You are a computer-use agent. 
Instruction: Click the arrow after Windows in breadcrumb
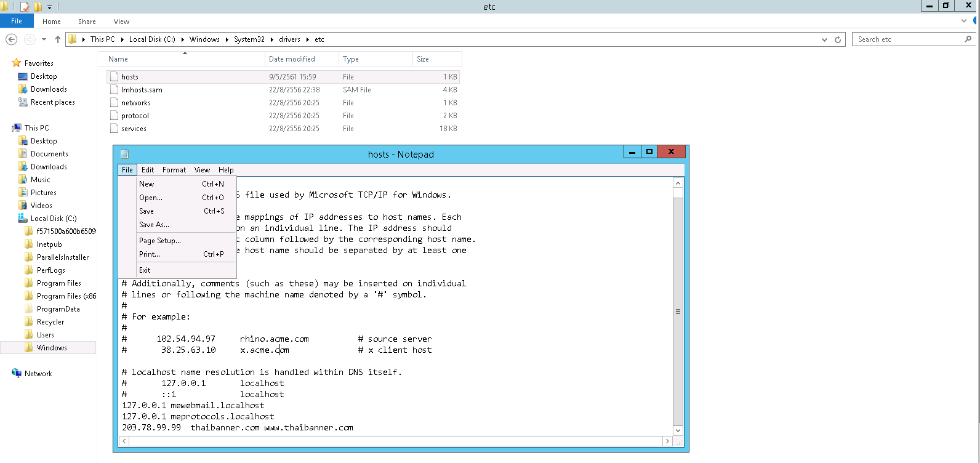pos(227,39)
